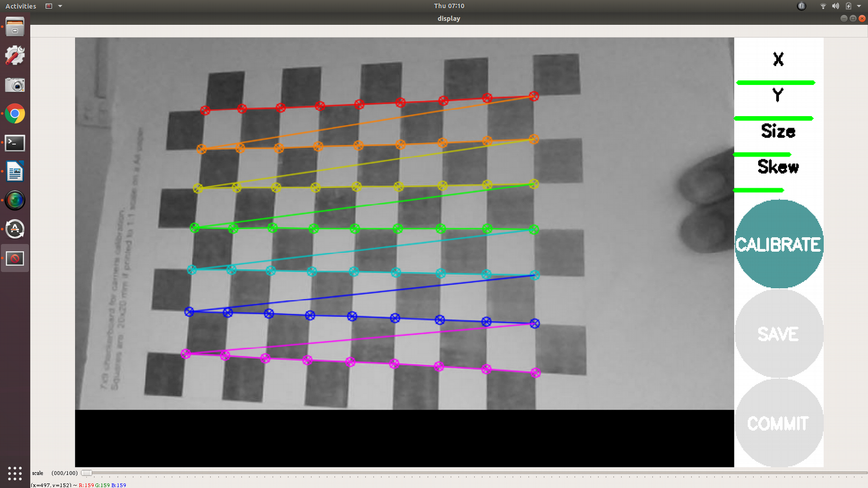Show Applications grid at dock bottom
Image resolution: width=868 pixels, height=488 pixels.
[15, 473]
